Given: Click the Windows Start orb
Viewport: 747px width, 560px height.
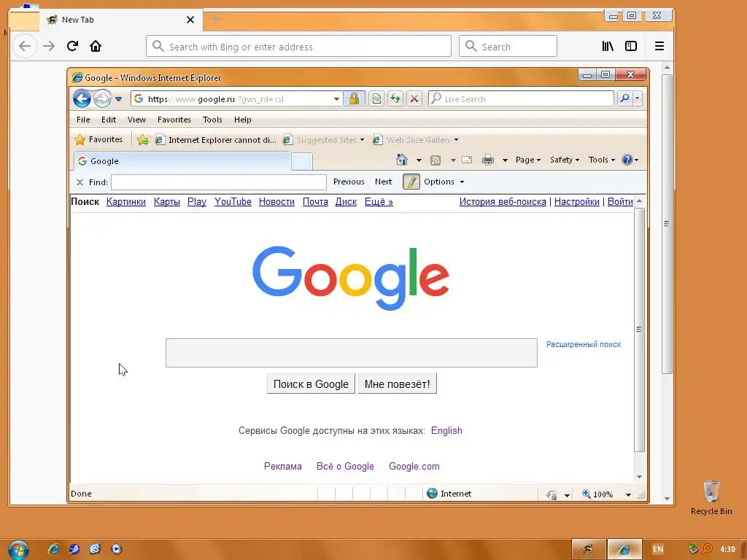Looking at the screenshot, I should tap(18, 550).
